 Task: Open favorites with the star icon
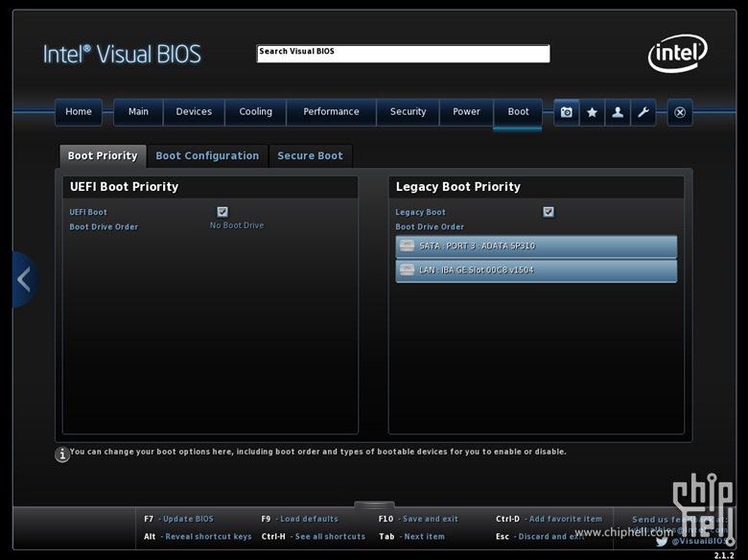point(592,112)
